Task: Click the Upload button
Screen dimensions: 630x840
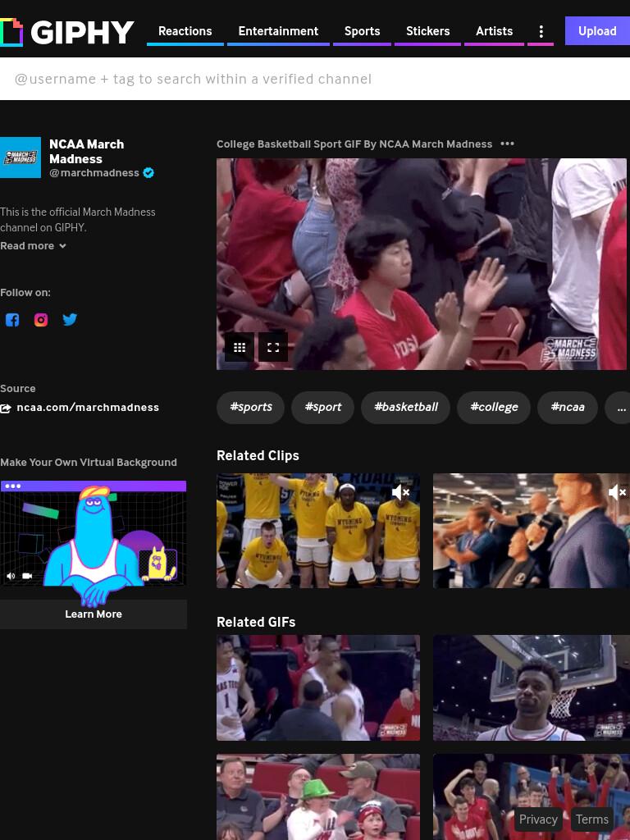Action: point(597,31)
